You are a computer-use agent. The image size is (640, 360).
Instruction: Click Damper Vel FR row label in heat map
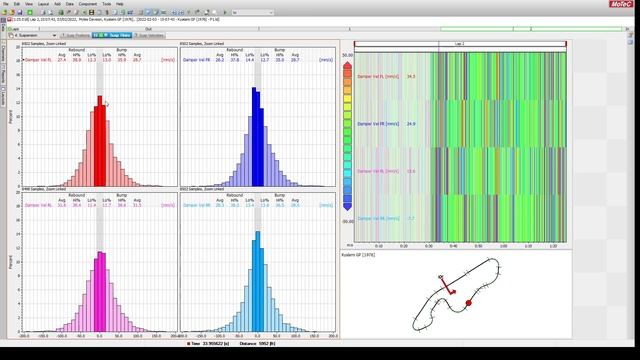point(378,124)
